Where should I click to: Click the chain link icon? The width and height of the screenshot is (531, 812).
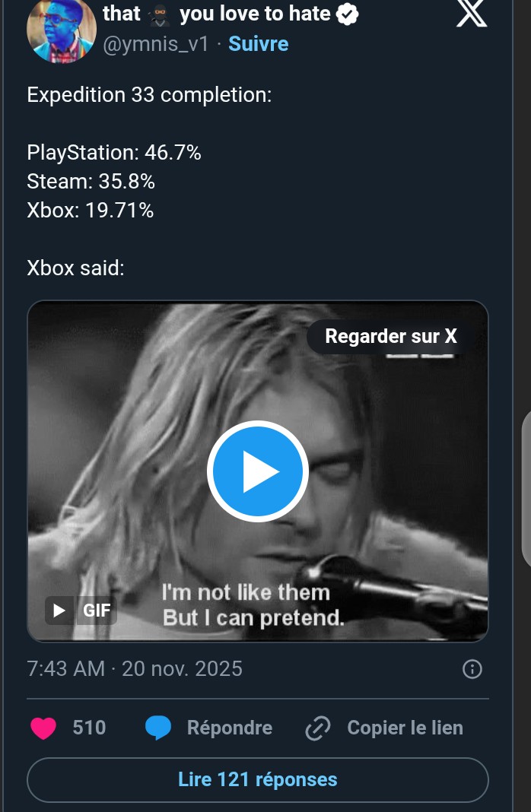tap(316, 728)
